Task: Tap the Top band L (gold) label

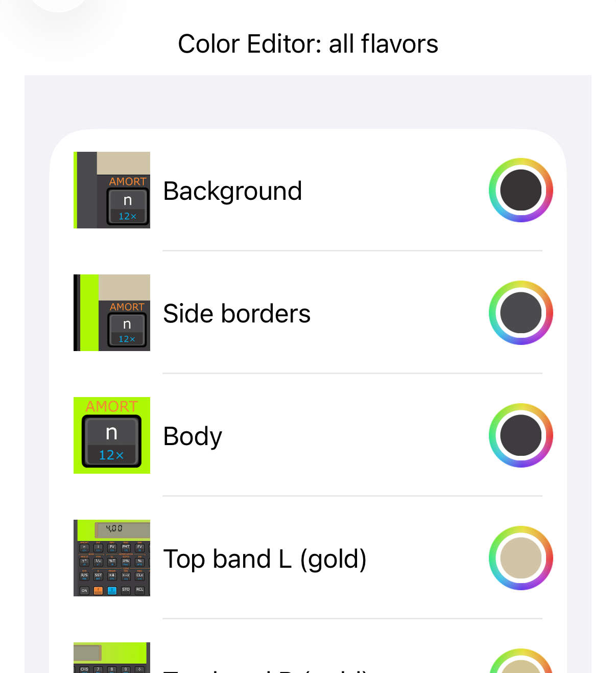Action: click(x=265, y=559)
